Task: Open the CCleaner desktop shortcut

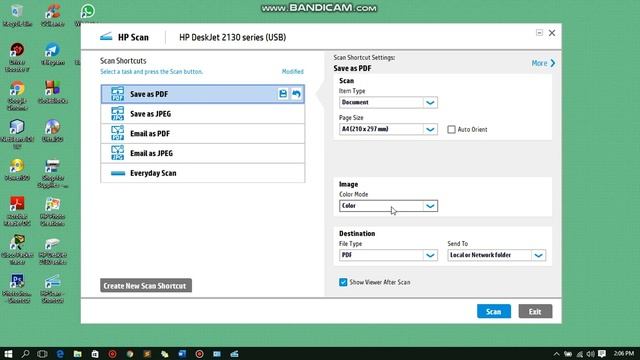Action: (53, 16)
